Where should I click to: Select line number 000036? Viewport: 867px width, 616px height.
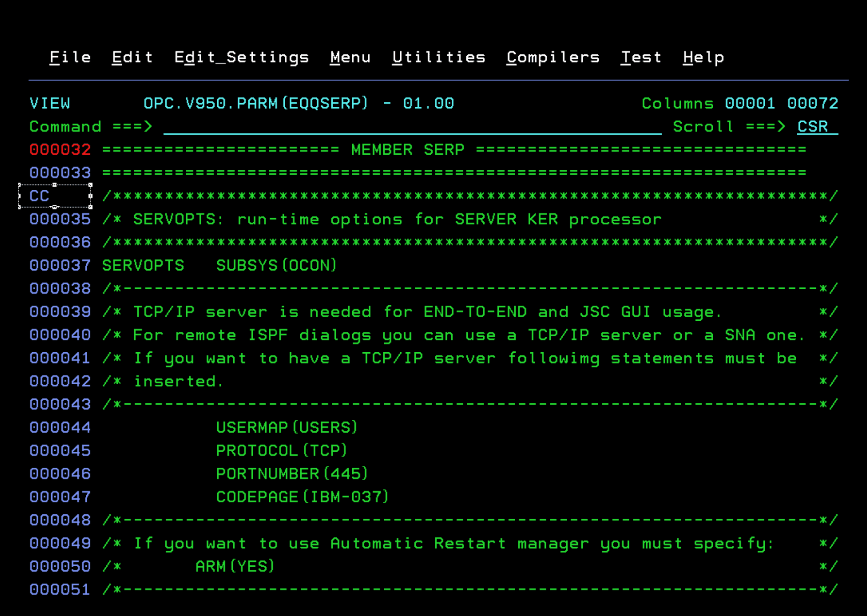[60, 242]
